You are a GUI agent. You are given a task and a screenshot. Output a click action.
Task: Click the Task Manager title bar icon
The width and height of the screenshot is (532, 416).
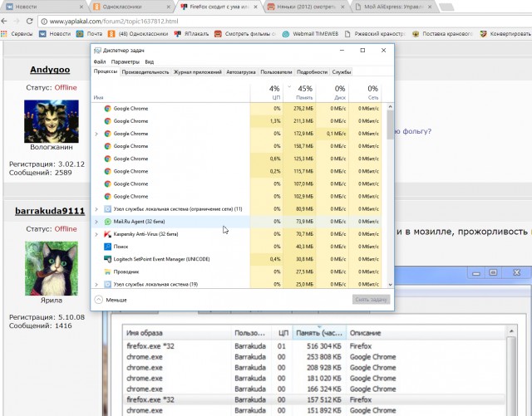coord(97,50)
